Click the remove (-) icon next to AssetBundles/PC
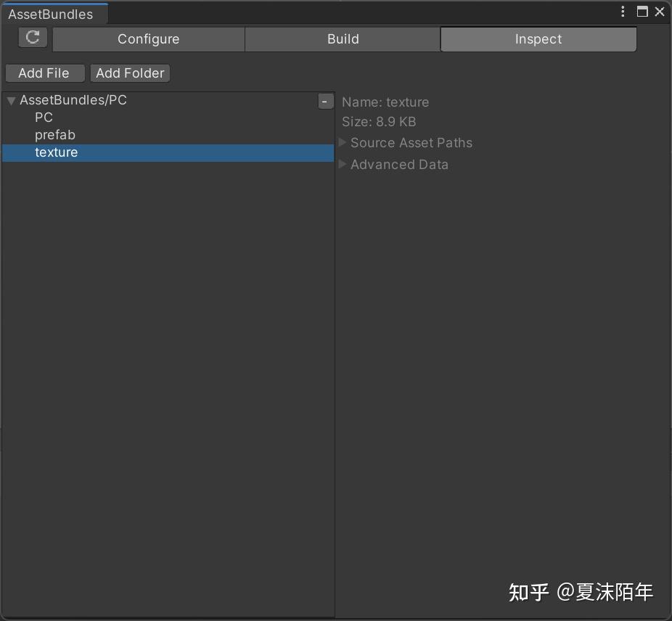The width and height of the screenshot is (672, 621). (325, 101)
